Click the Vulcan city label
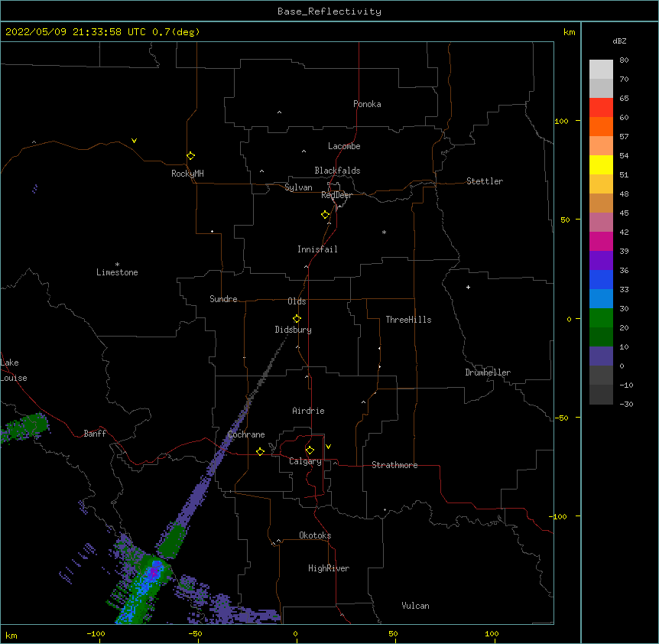 tap(415, 606)
